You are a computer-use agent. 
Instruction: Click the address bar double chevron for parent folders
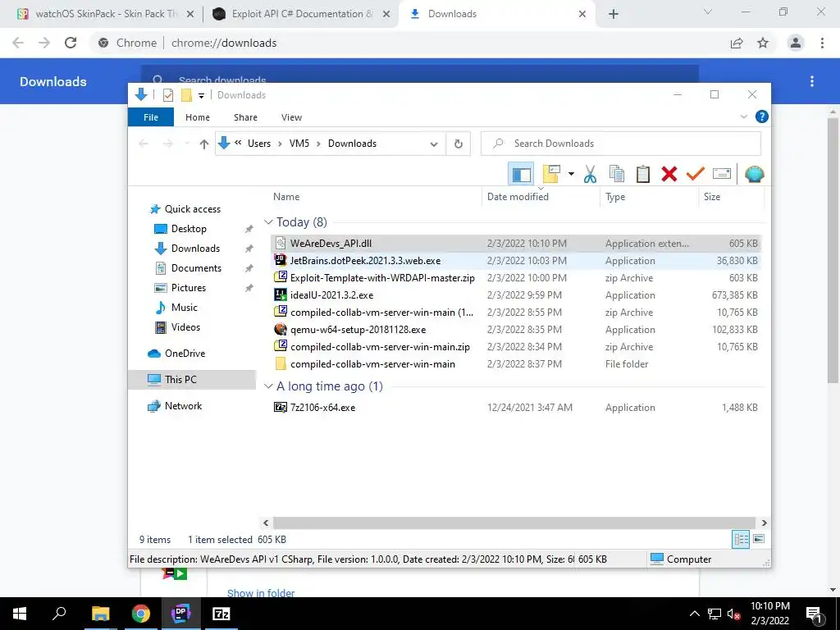click(238, 143)
